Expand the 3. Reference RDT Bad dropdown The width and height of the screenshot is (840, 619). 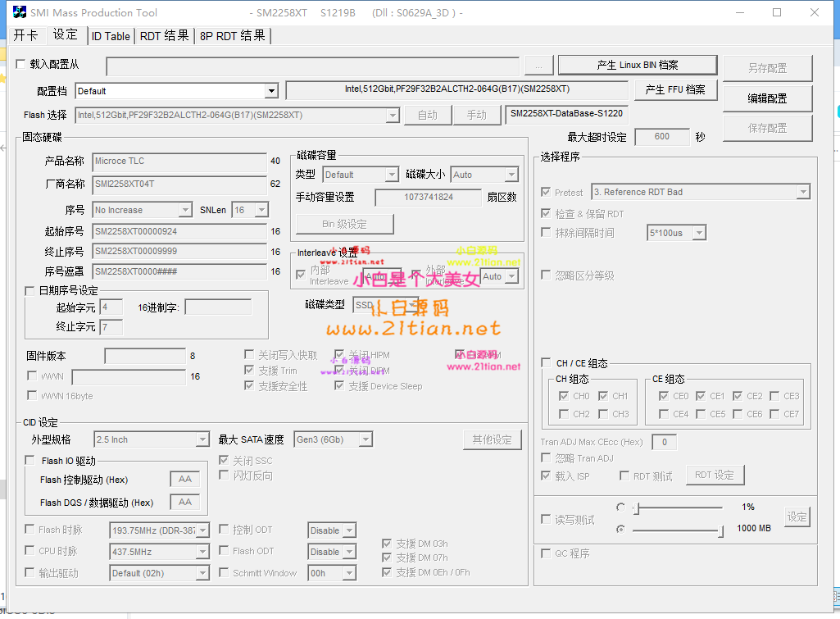coord(802,192)
